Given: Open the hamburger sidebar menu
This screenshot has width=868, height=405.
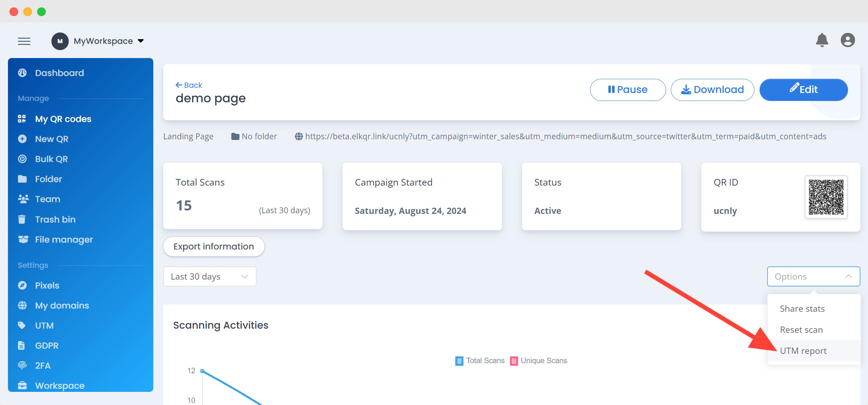Looking at the screenshot, I should (x=24, y=41).
